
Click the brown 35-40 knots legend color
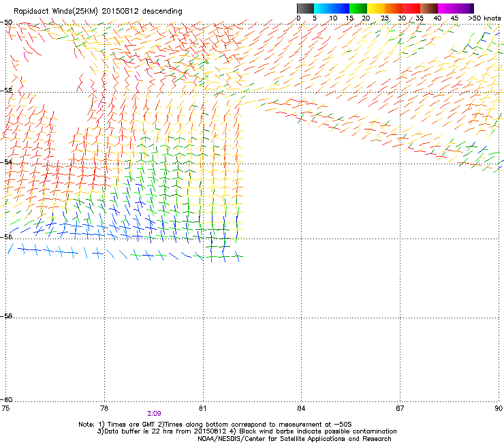429,8
